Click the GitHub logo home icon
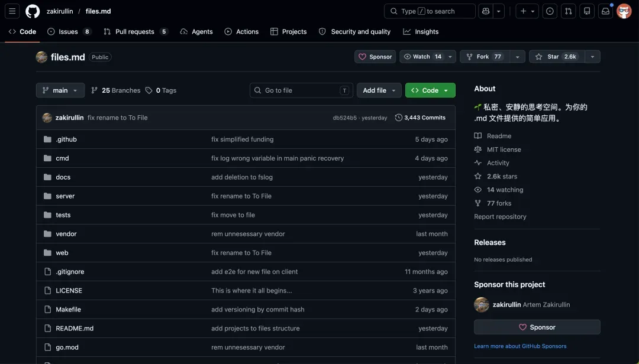 (33, 11)
